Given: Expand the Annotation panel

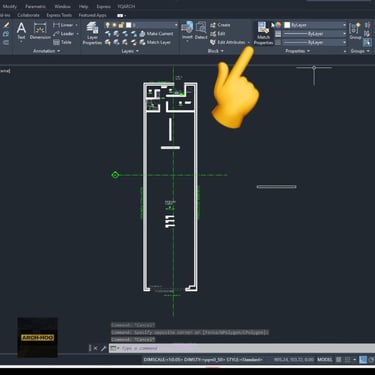Looking at the screenshot, I should point(46,51).
